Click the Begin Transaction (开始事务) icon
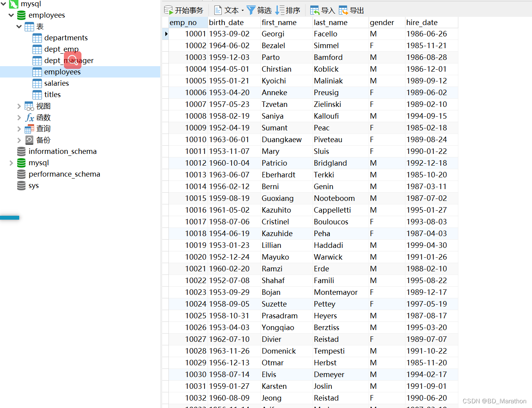The width and height of the screenshot is (532, 408). tap(168, 10)
